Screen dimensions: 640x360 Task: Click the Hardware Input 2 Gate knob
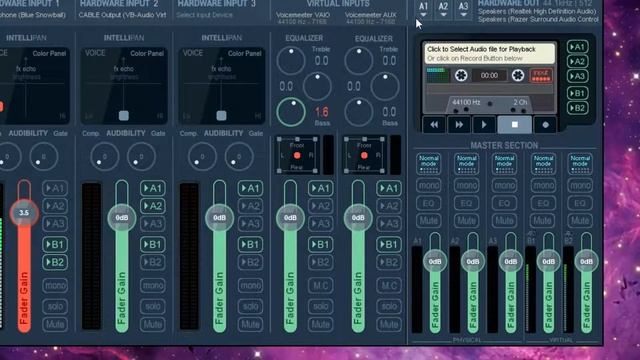(141, 156)
